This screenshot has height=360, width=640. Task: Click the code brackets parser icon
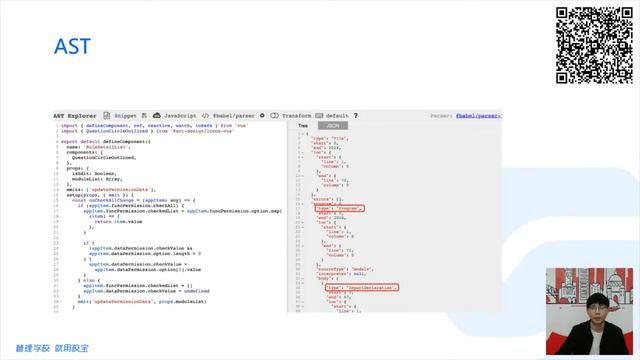(x=205, y=116)
